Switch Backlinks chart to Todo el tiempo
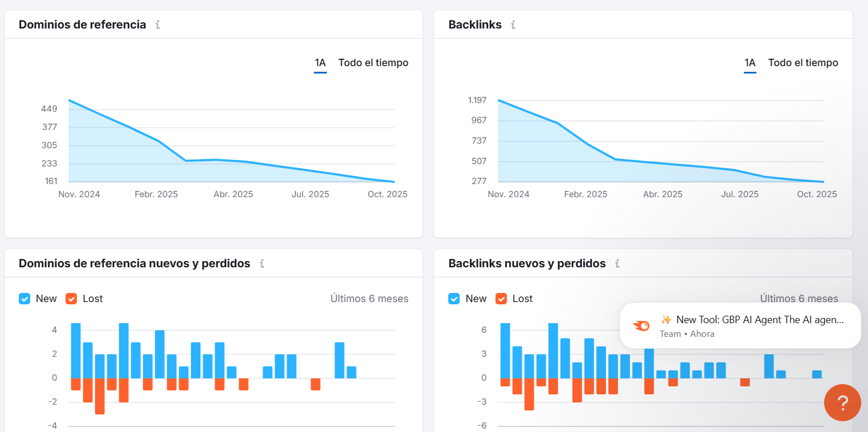 coord(803,63)
